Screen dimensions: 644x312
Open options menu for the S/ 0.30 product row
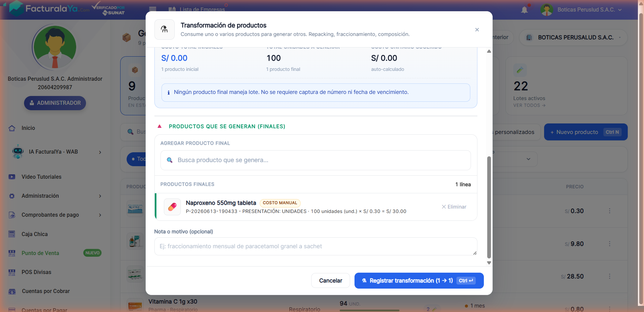tap(609, 211)
